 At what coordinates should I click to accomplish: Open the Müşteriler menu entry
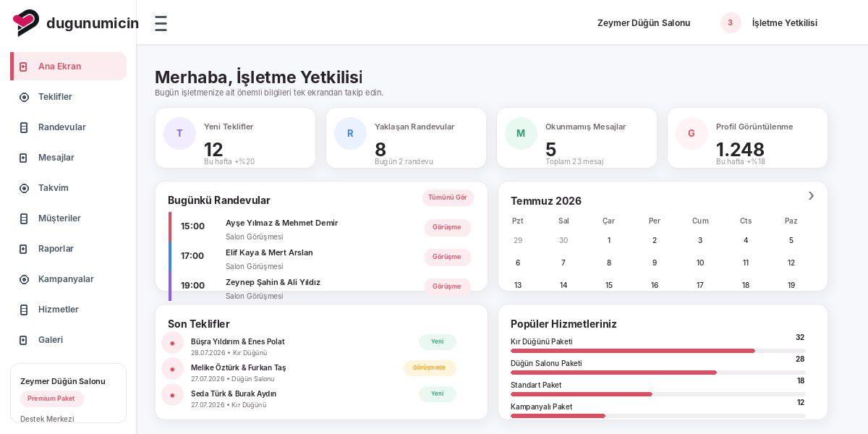pos(69,218)
